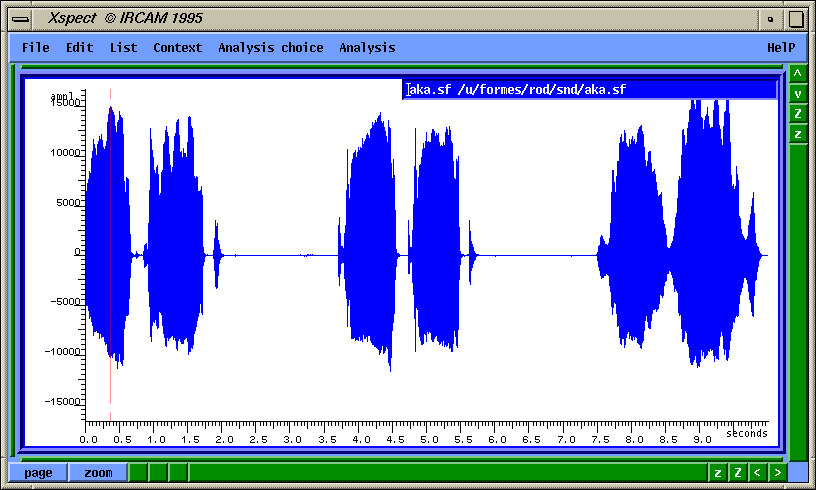Screen dimensions: 816x490
Task: Click the uppercase Z horizontal zoom-in button
Action: [737, 473]
